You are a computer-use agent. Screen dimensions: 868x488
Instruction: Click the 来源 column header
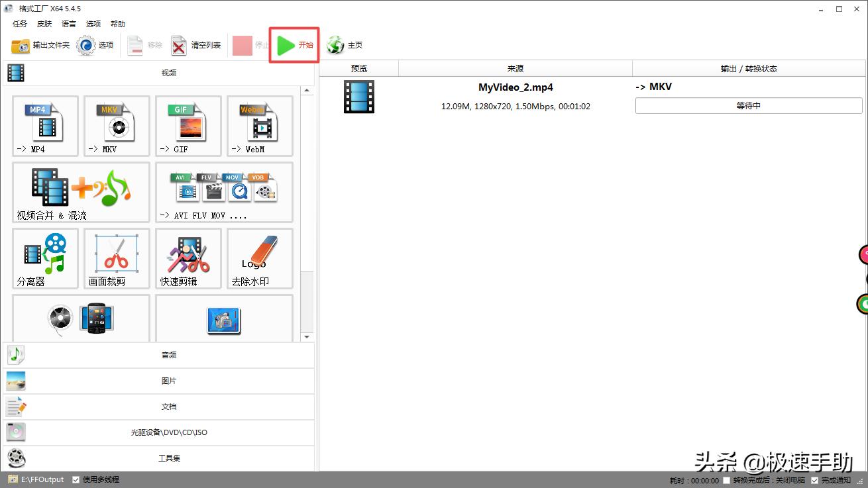tap(515, 68)
